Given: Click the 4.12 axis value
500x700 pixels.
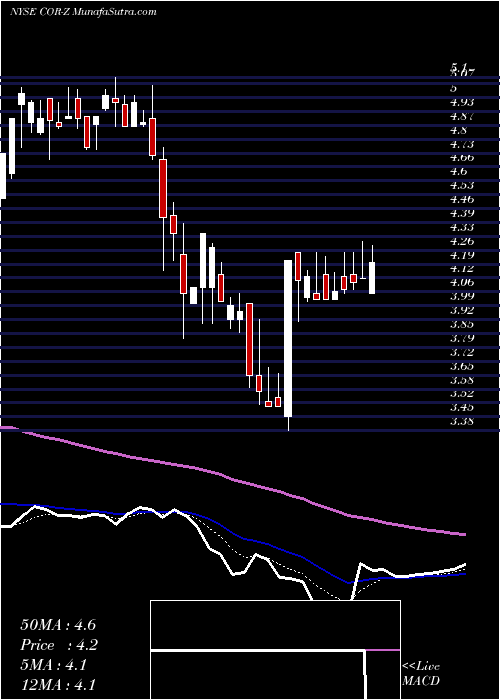Looking at the screenshot, I should click(462, 268).
